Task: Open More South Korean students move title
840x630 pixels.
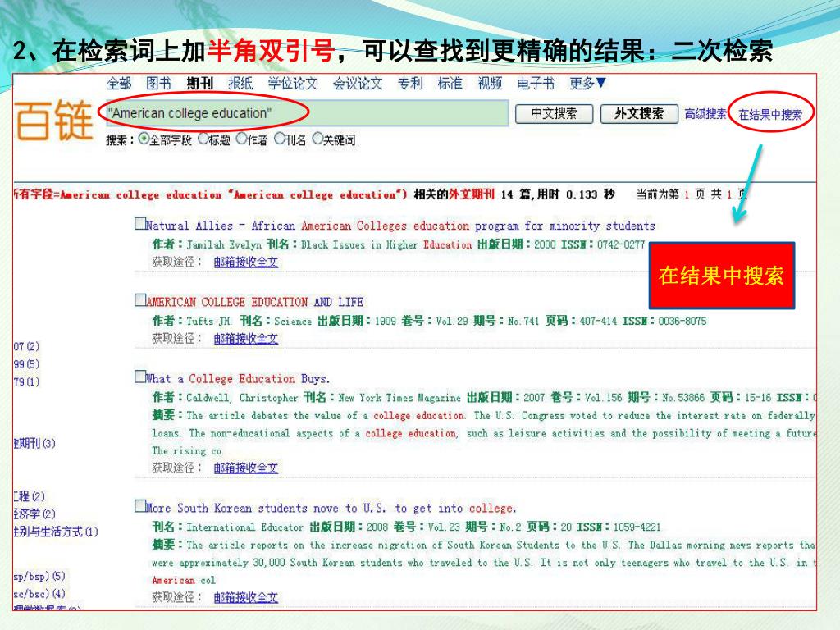Action: tap(331, 508)
